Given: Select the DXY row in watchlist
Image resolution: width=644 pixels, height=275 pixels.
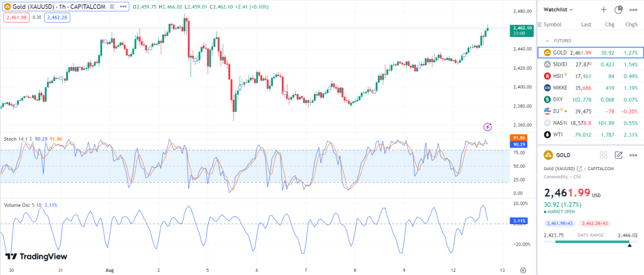Looking at the screenshot, I should coord(590,99).
